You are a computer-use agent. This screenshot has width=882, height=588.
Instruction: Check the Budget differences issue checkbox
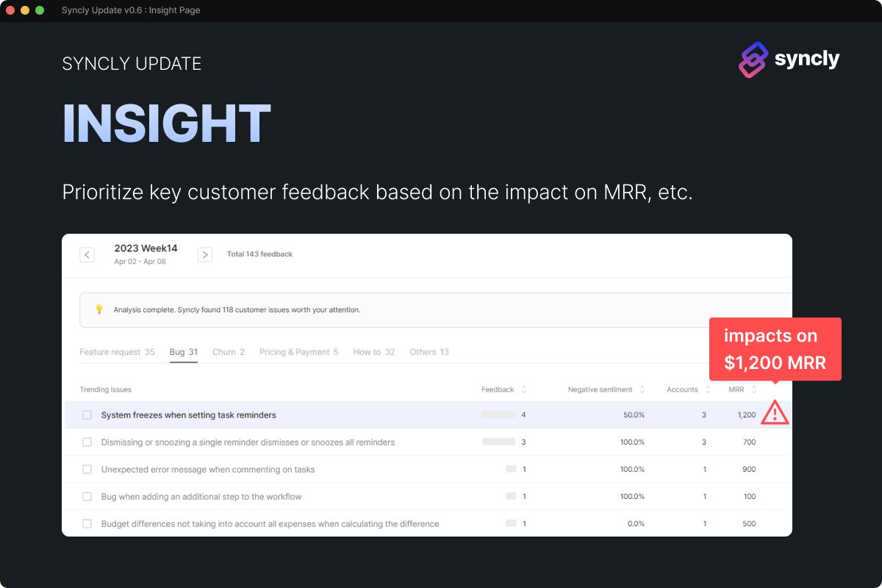pos(87,523)
